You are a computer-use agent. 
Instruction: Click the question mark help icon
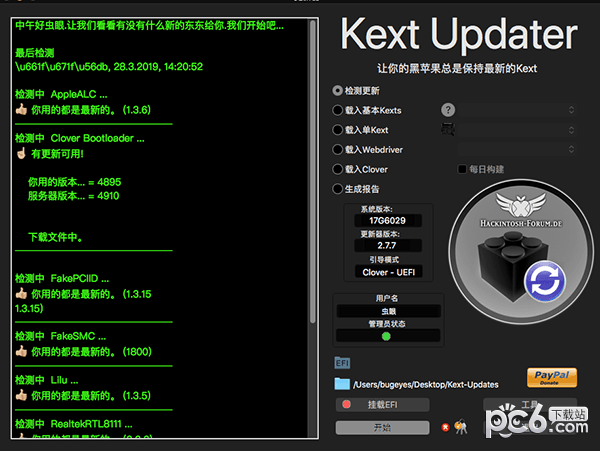(448, 110)
